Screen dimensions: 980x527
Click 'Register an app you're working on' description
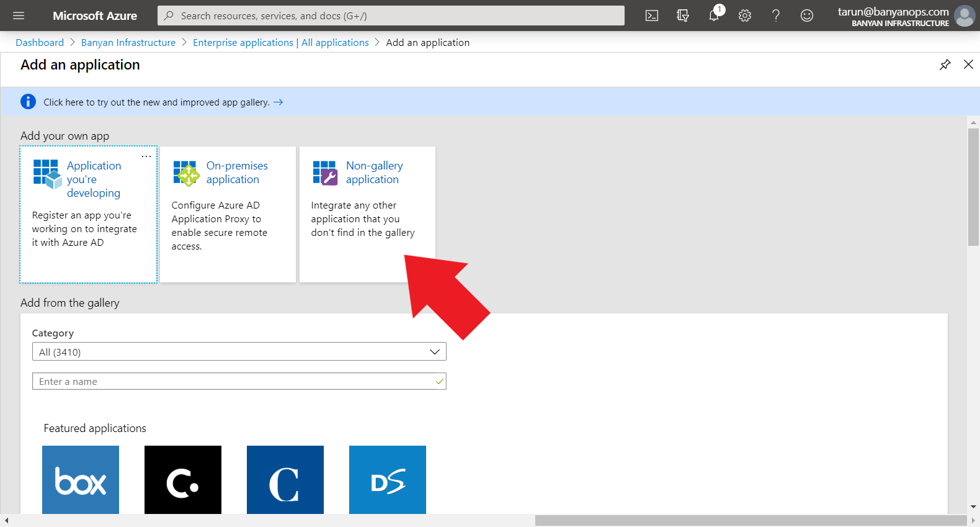click(x=84, y=229)
